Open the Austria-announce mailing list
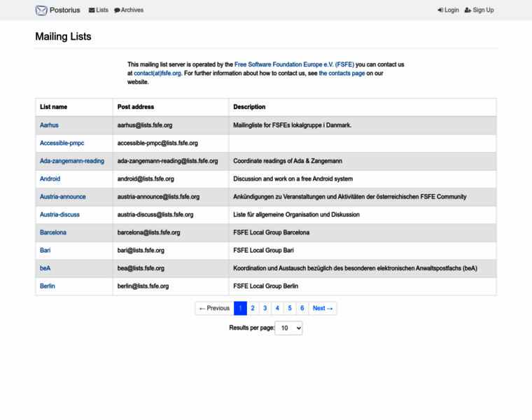 [63, 197]
